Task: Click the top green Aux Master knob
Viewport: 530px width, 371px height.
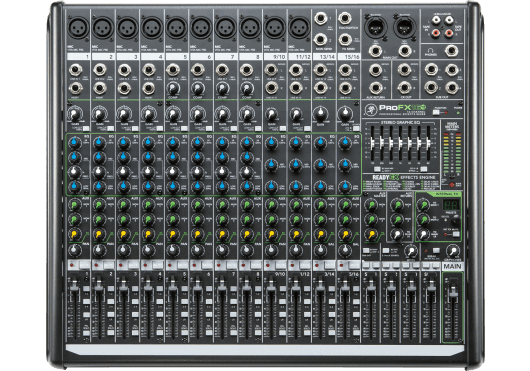Action: (371, 205)
